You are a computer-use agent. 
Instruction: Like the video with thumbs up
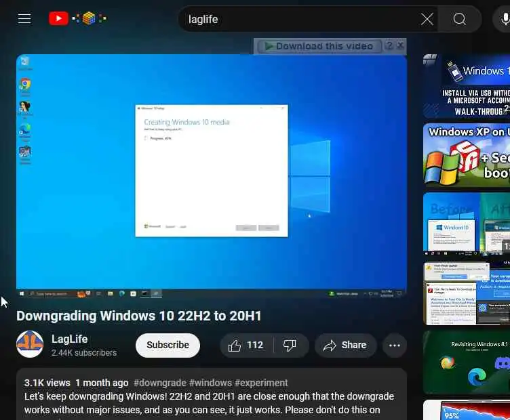pyautogui.click(x=246, y=345)
